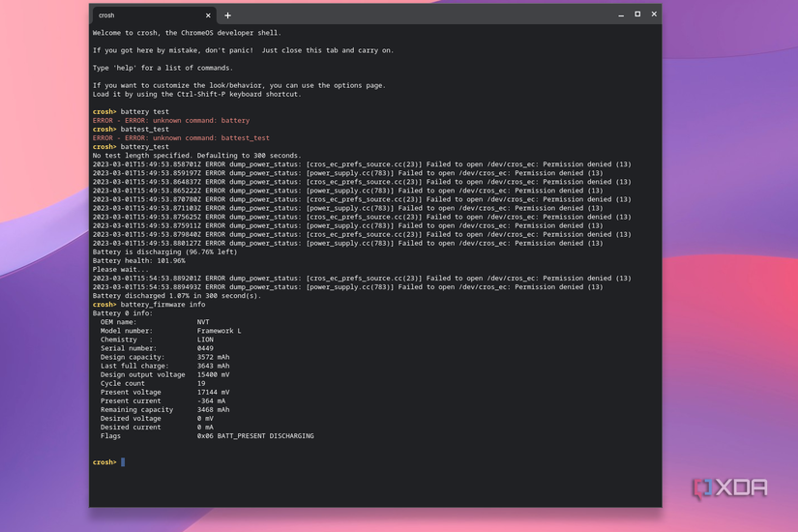This screenshot has height=532, width=798.
Task: Click the 'Model number: Framework L' row
Action: (x=170, y=331)
